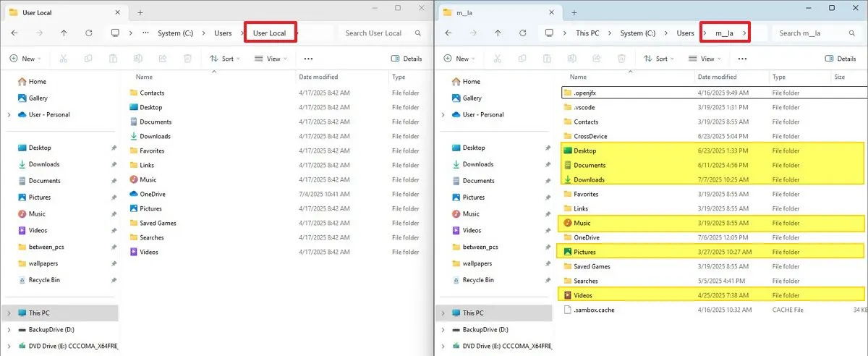Toggle Details pane in m__la window
868x356 pixels.
(x=841, y=59)
